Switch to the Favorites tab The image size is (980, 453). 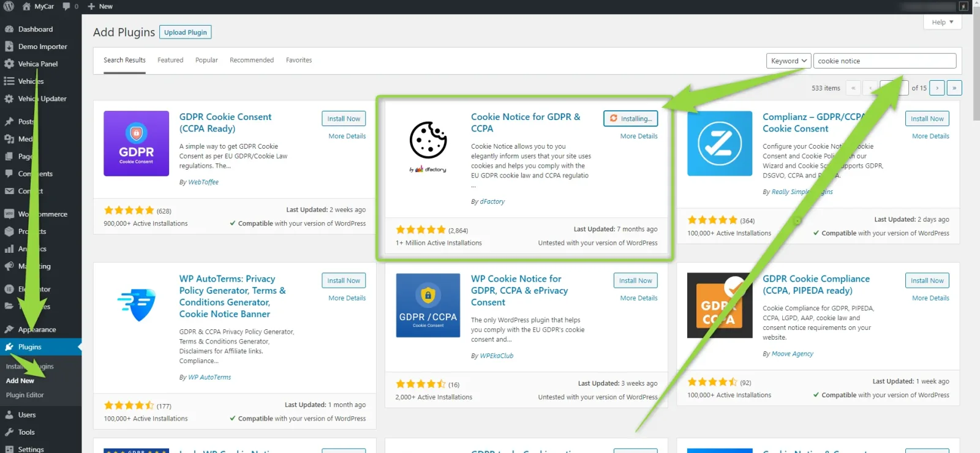coord(299,60)
